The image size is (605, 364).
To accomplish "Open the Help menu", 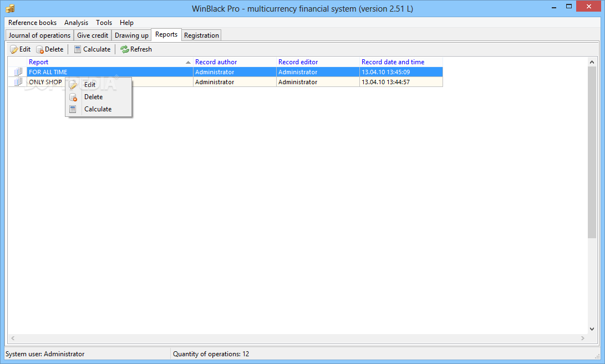I will pos(126,23).
